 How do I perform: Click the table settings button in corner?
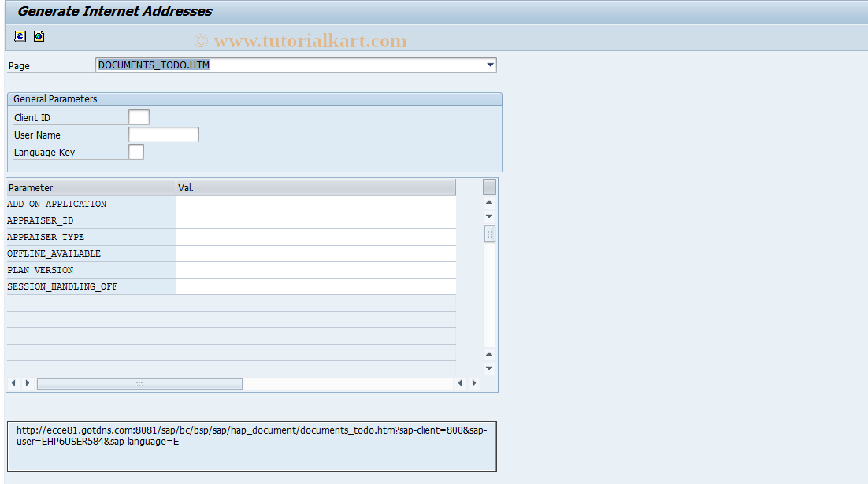489,187
